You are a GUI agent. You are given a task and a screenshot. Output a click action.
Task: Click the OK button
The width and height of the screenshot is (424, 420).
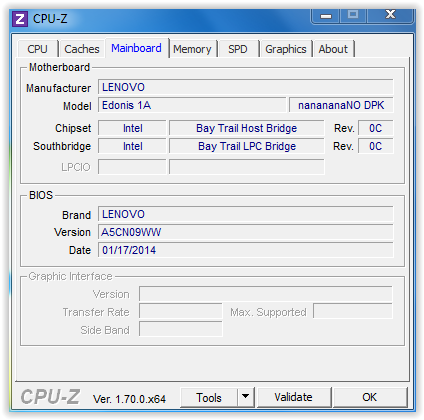[370, 397]
